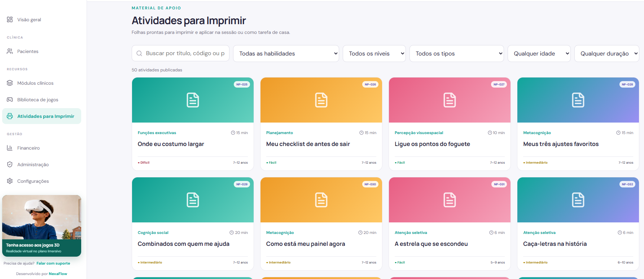Click clock icon on Combinados com quem card
This screenshot has height=279, width=644.
(232, 232)
